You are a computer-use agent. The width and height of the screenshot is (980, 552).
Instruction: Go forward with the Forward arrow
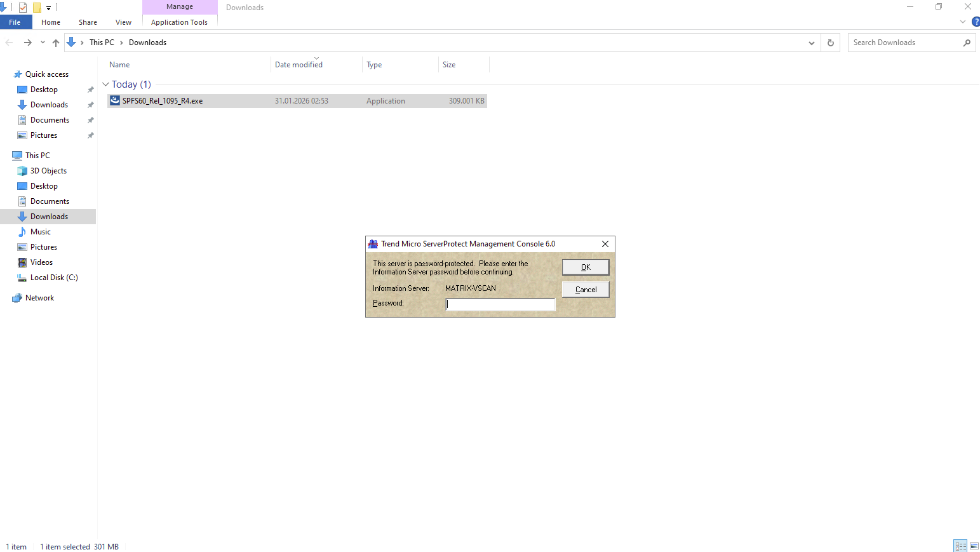click(27, 43)
